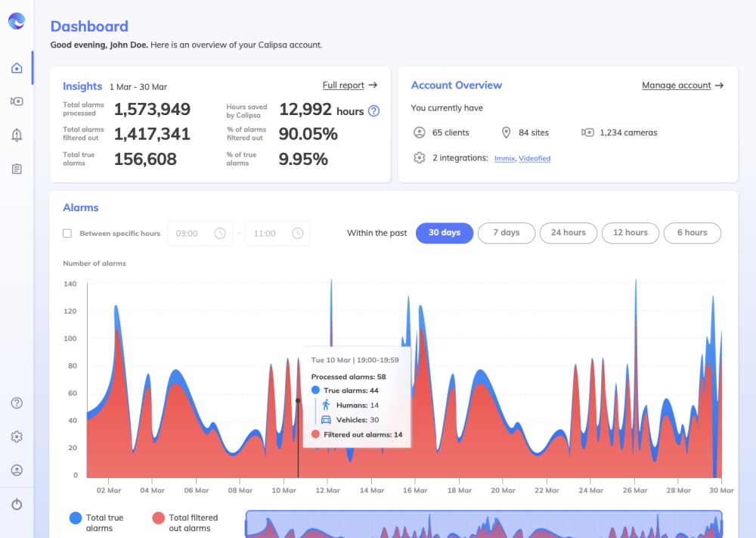
Task: Open the Reports clipboard sidebar icon
Action: [x=17, y=169]
